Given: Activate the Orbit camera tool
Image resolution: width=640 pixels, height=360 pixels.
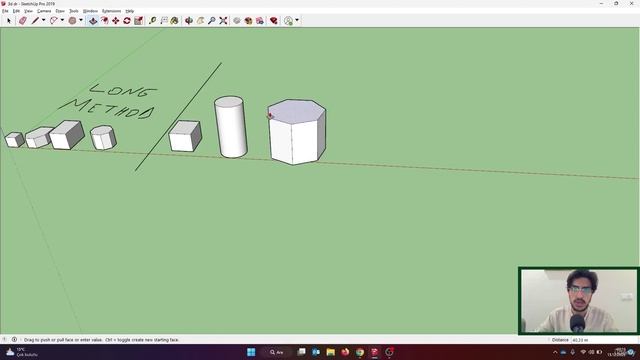Looking at the screenshot, I should [189, 20].
